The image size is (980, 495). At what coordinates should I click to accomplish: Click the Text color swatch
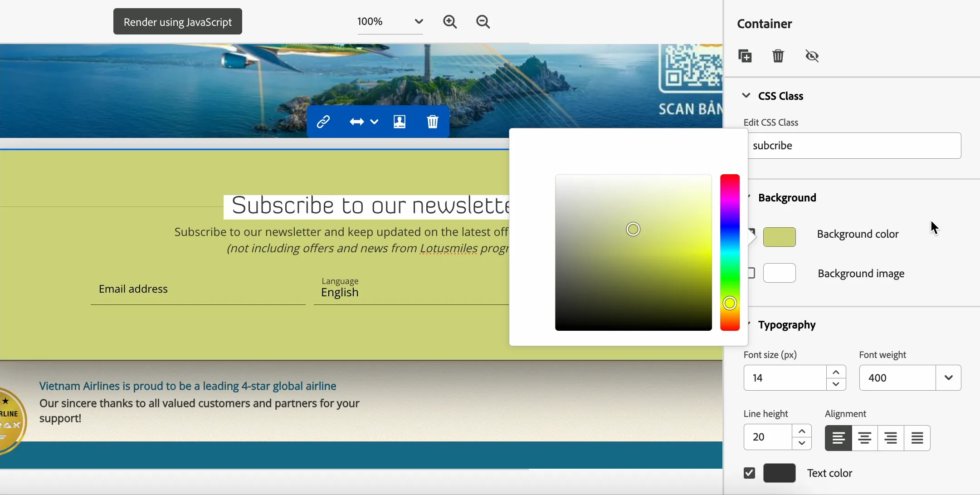click(x=780, y=473)
